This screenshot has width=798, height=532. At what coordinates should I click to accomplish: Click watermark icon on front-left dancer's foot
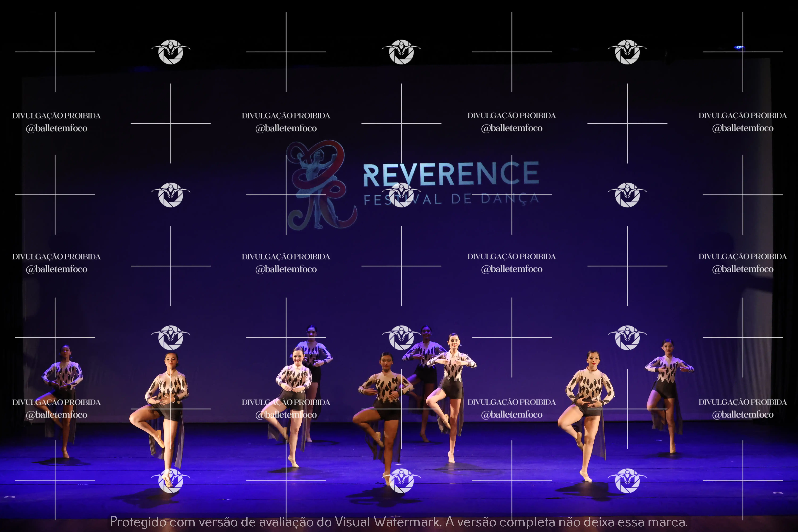[x=171, y=480]
